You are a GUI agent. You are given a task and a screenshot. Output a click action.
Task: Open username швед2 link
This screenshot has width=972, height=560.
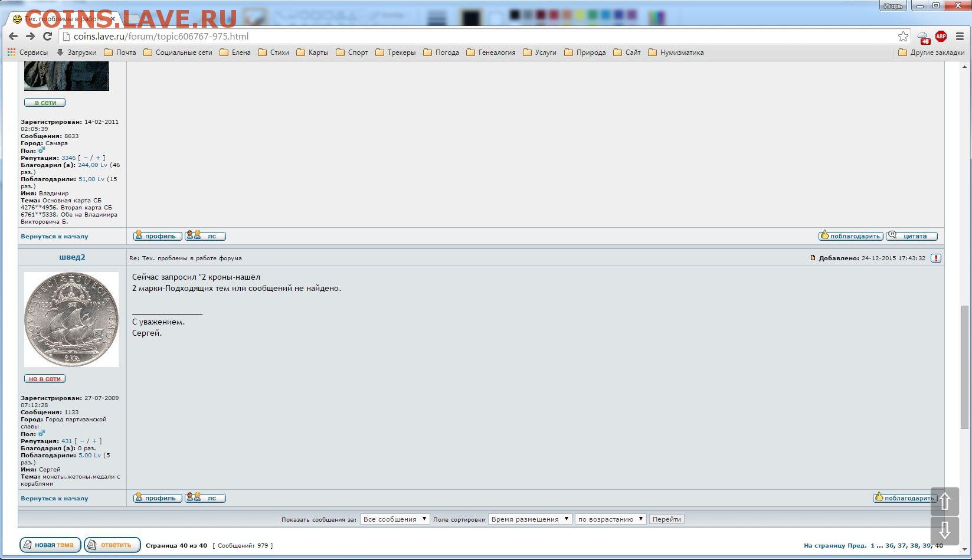pyautogui.click(x=72, y=257)
